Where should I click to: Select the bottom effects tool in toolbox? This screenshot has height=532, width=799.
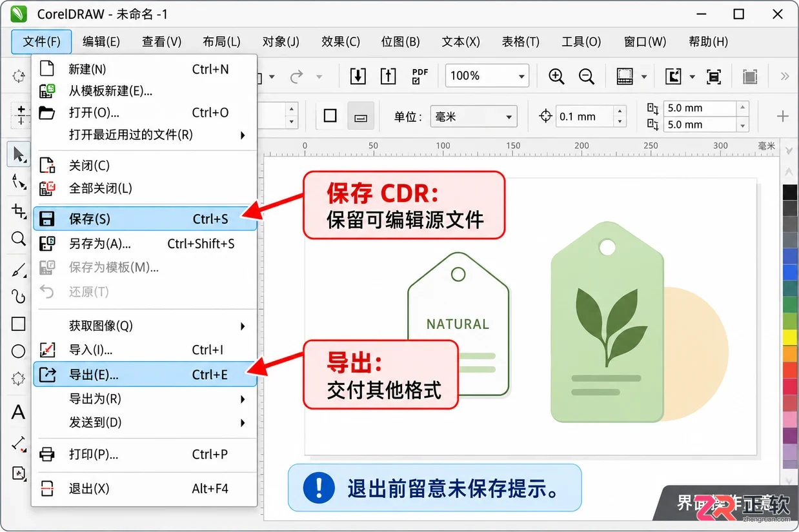(19, 473)
